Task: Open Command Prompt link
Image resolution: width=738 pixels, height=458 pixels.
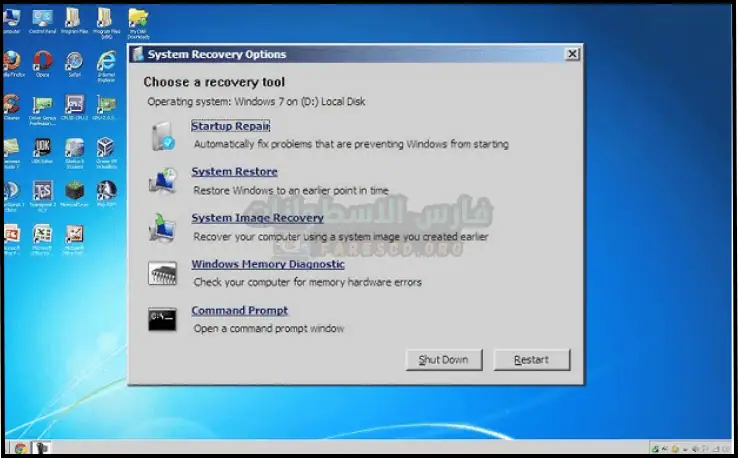Action: click(x=239, y=311)
